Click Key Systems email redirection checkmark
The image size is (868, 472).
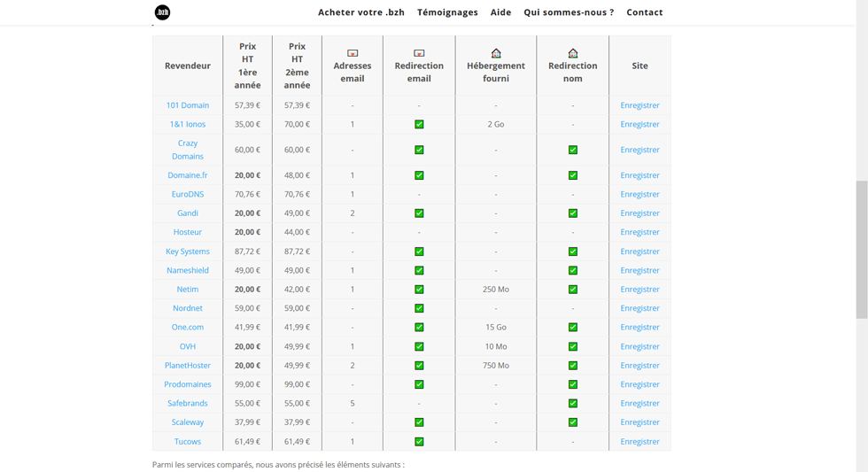pyautogui.click(x=419, y=251)
